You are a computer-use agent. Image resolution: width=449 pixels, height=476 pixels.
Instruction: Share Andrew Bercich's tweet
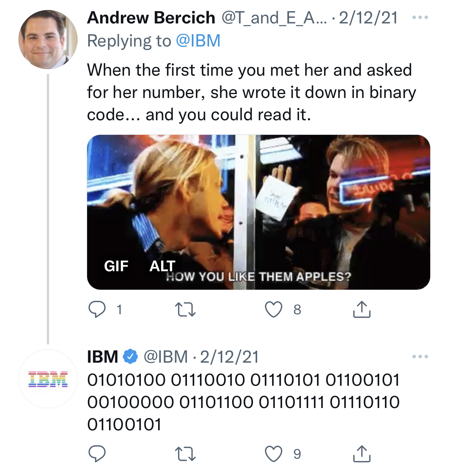pyautogui.click(x=362, y=310)
